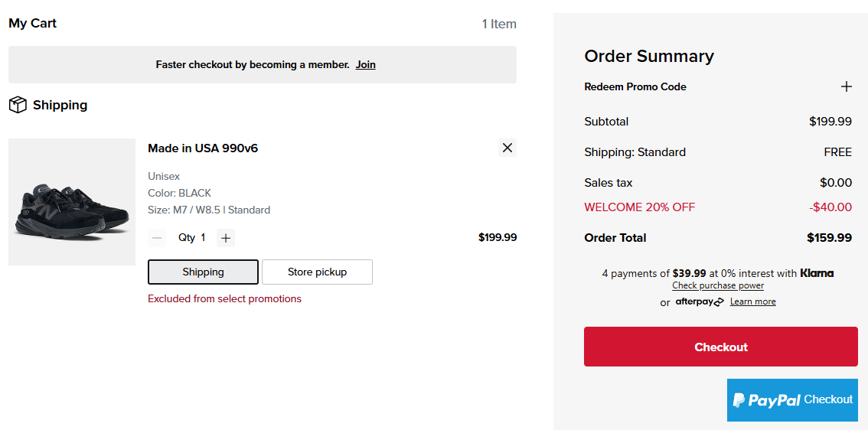This screenshot has width=868, height=430.
Task: Pay with PayPal Checkout button
Action: [x=792, y=399]
